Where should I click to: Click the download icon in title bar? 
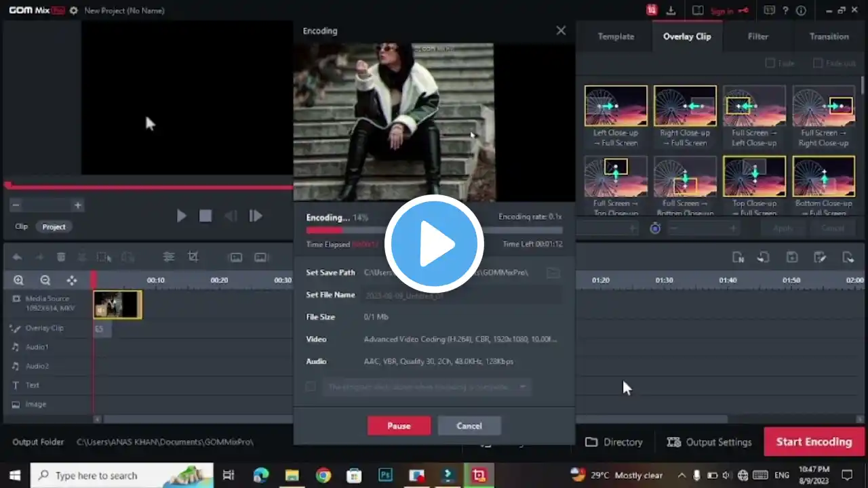671,10
